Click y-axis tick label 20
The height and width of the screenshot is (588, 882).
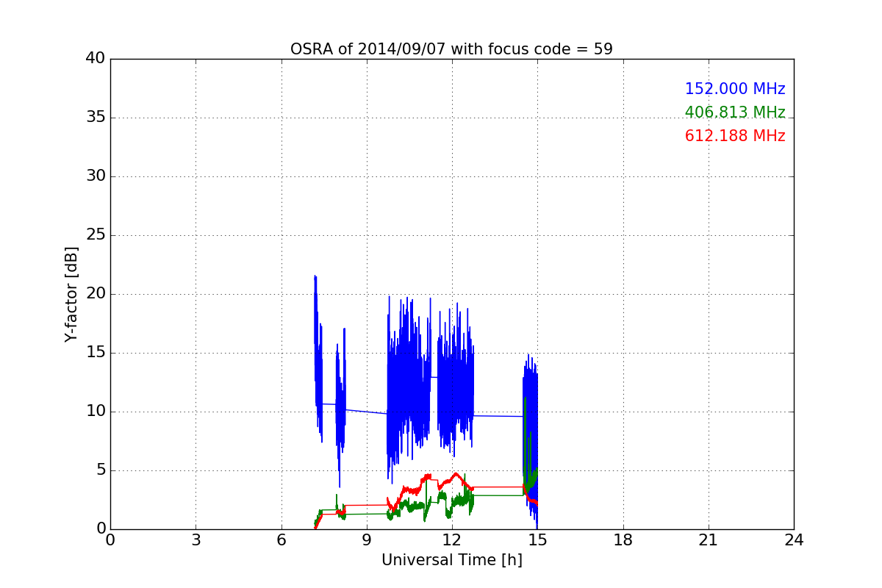pos(96,294)
